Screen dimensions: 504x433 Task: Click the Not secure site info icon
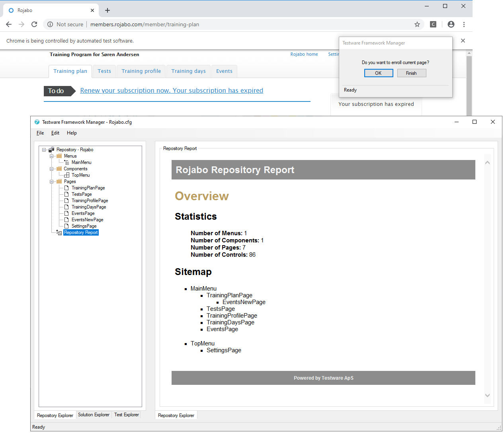[x=50, y=24]
